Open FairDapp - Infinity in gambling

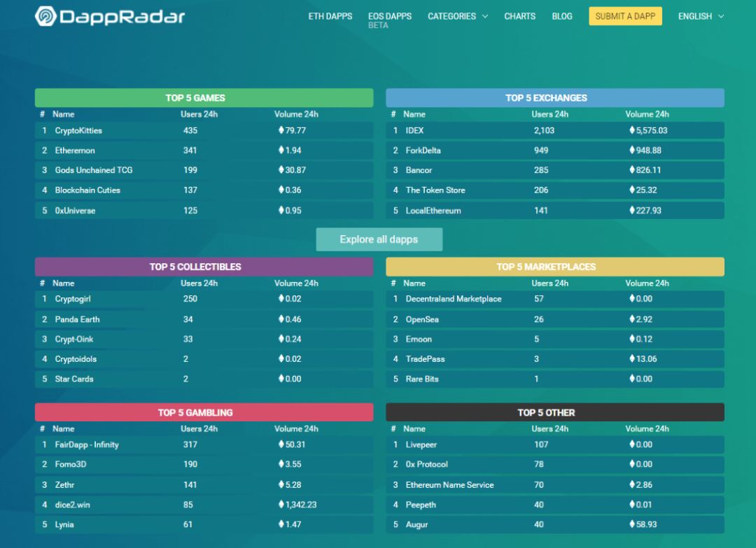click(87, 444)
